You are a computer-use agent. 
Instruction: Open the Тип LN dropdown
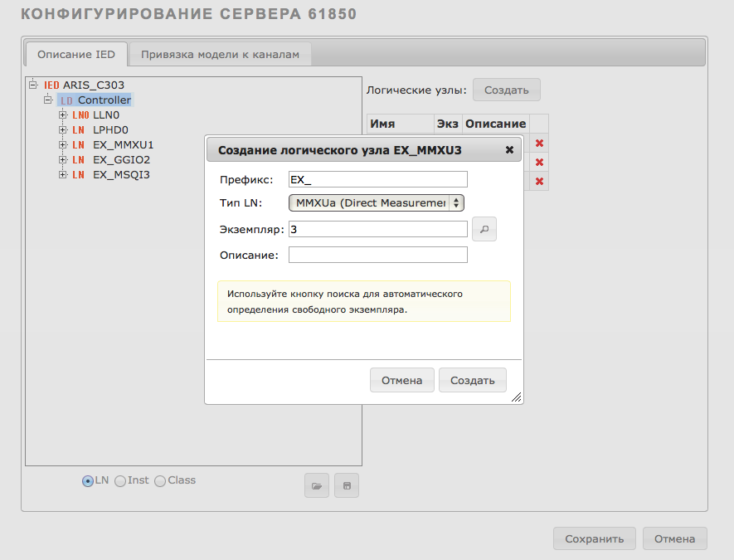tap(377, 202)
